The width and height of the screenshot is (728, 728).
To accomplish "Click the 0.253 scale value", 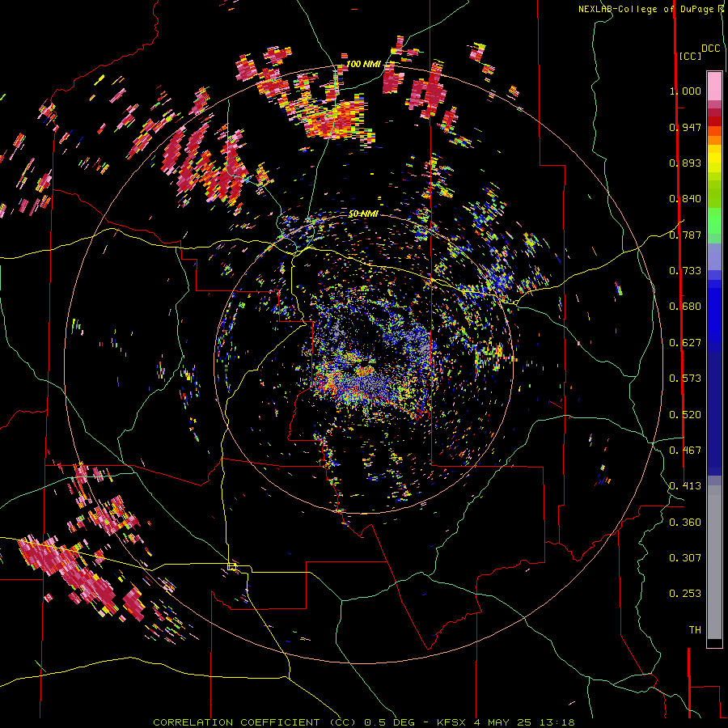I will coord(685,594).
